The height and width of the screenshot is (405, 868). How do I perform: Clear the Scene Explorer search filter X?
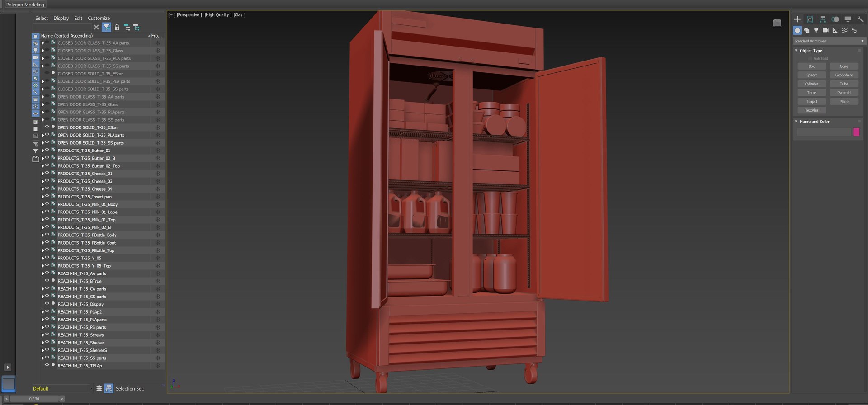click(x=96, y=28)
